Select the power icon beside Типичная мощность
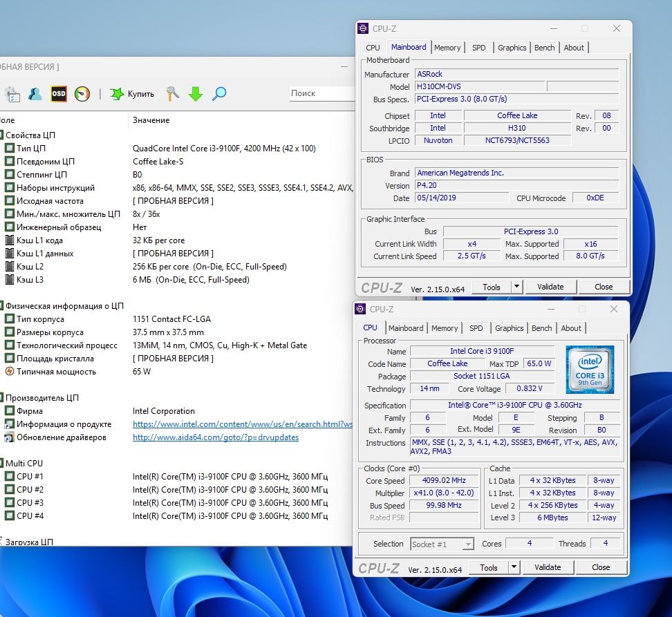This screenshot has height=617, width=672. click(x=10, y=372)
